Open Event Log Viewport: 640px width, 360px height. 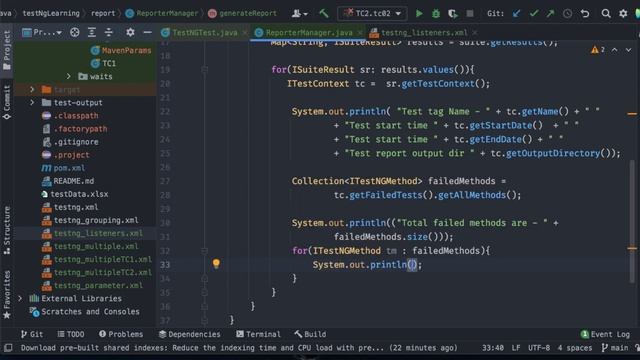click(x=605, y=334)
